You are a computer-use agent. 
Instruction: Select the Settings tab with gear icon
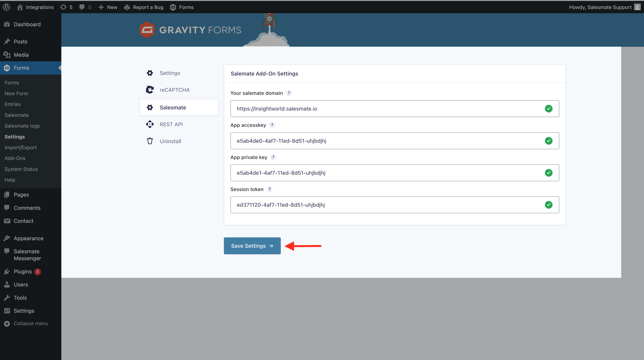pos(179,73)
